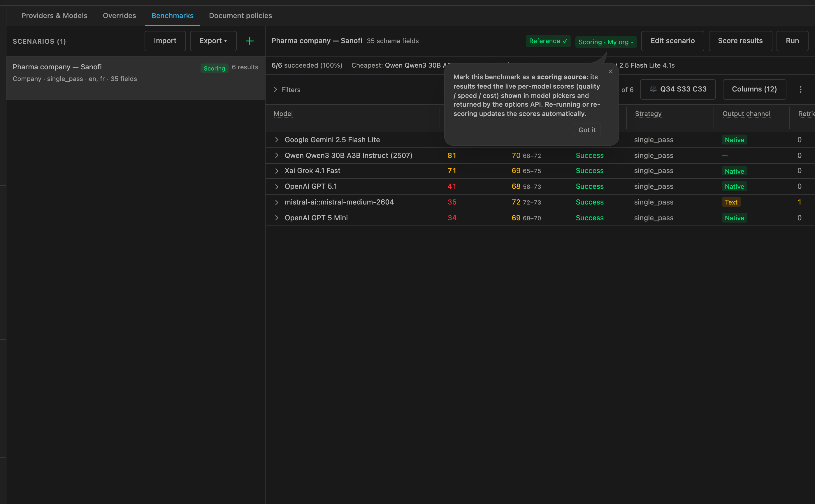
Task: Click the Import button
Action: point(165,41)
